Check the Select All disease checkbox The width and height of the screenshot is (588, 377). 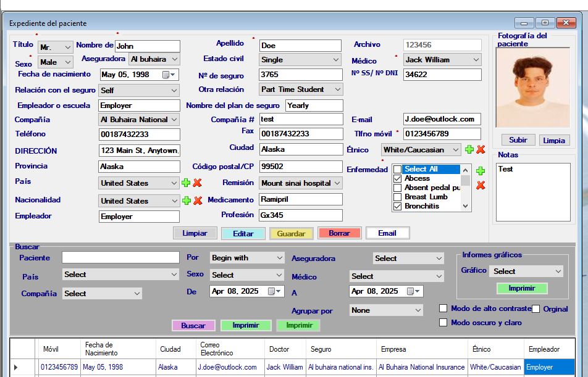(397, 170)
